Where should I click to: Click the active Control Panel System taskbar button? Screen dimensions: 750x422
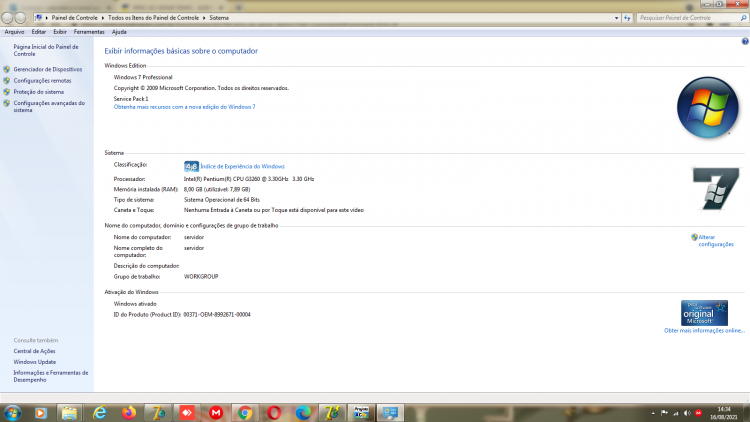tap(390, 413)
